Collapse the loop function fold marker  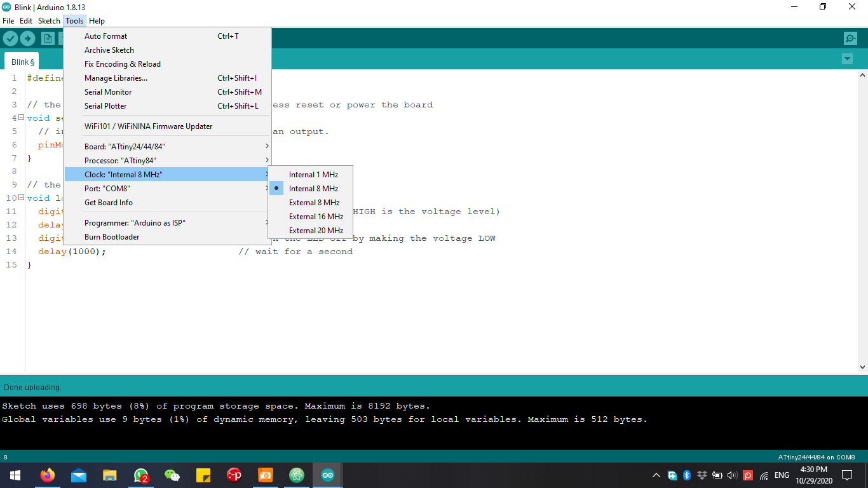click(21, 198)
